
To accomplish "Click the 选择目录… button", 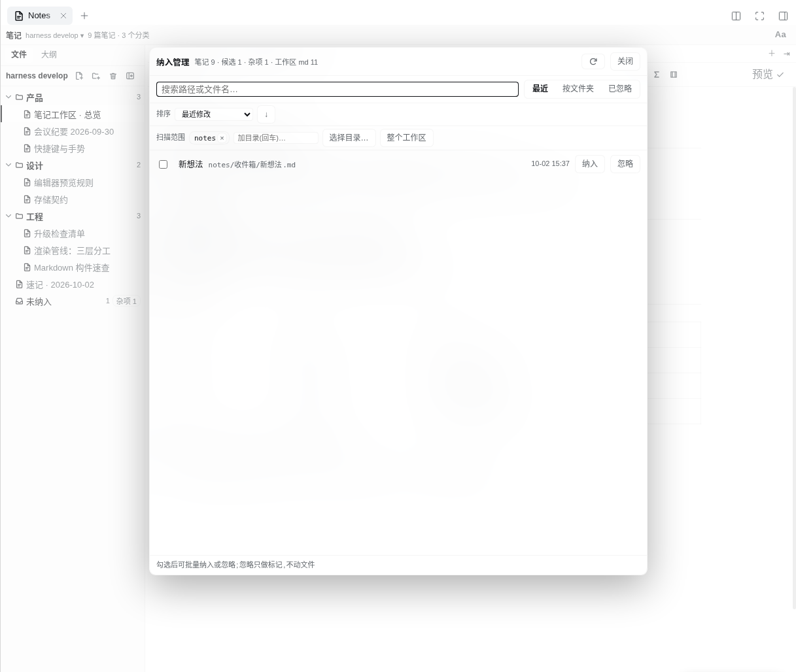I will coord(349,138).
